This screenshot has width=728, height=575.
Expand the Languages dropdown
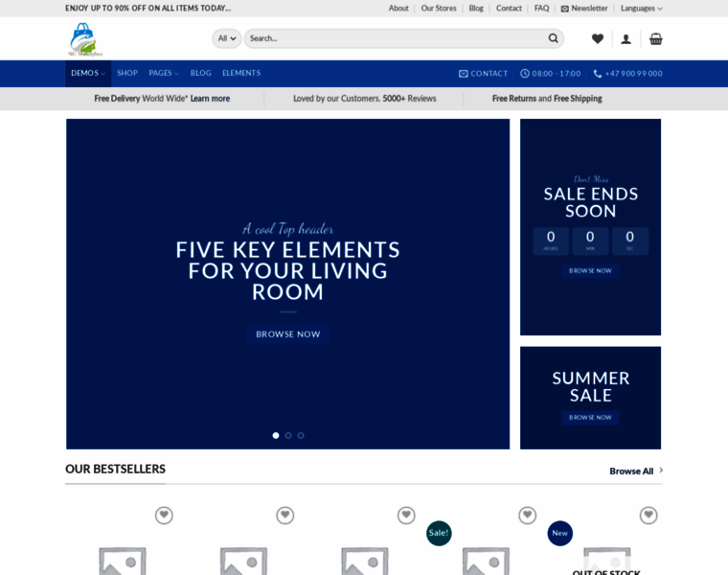click(641, 9)
